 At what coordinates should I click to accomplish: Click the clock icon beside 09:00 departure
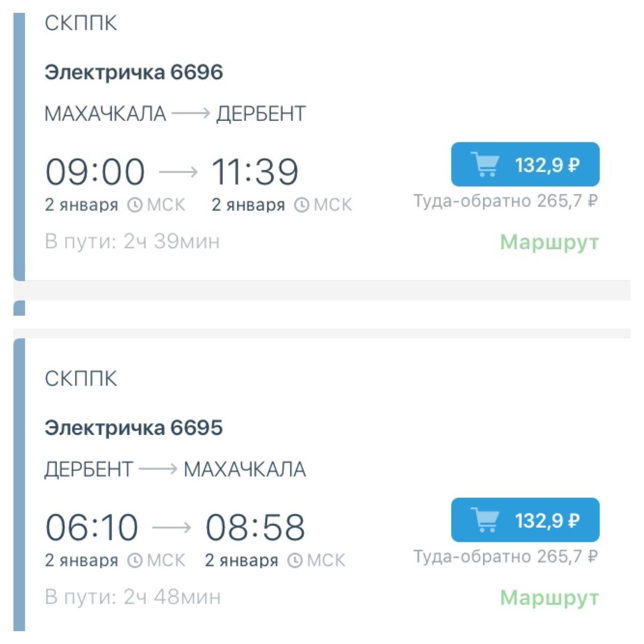[x=134, y=205]
